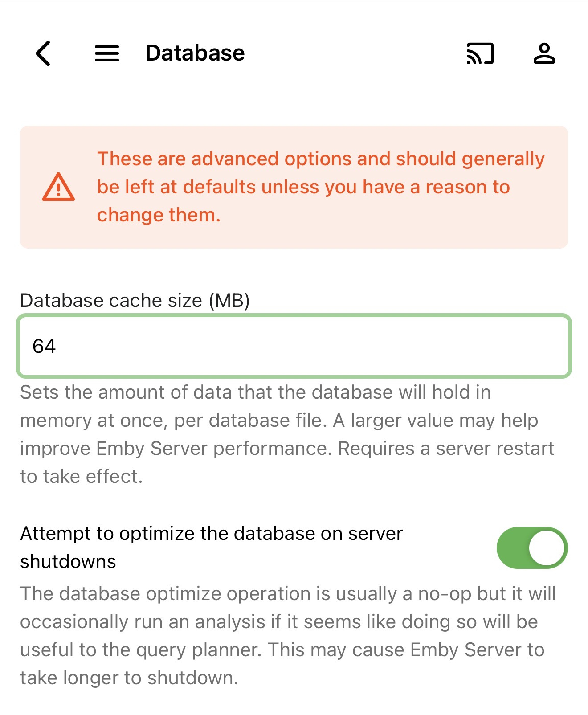Click 'Requires a server restart' help sentence
588x715 pixels.
(x=445, y=449)
